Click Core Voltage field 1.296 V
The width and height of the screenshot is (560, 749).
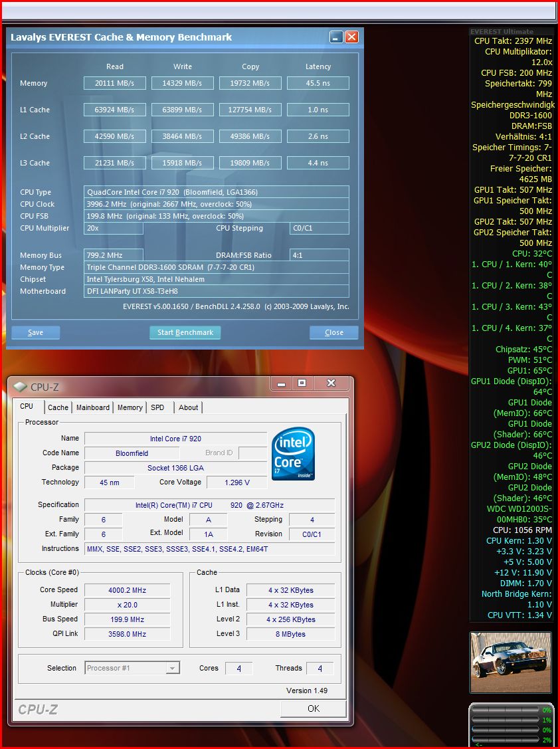[236, 482]
